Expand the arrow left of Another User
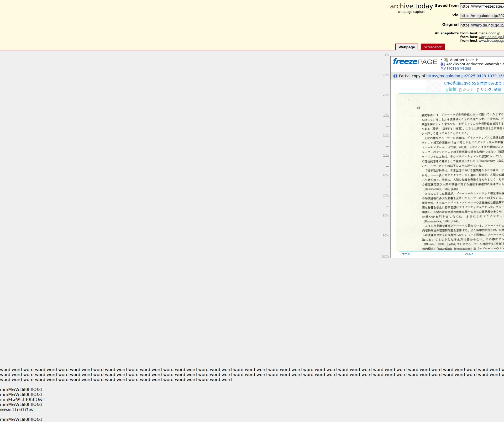 click(442, 60)
